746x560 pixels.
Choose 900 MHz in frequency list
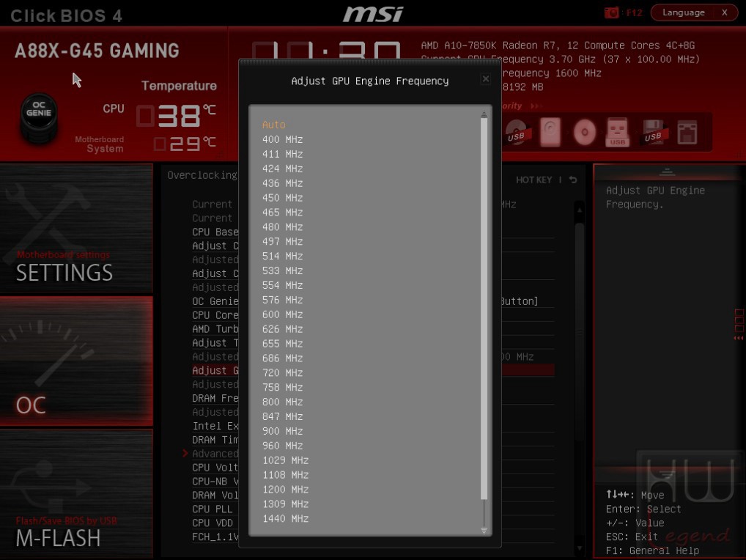pos(282,431)
